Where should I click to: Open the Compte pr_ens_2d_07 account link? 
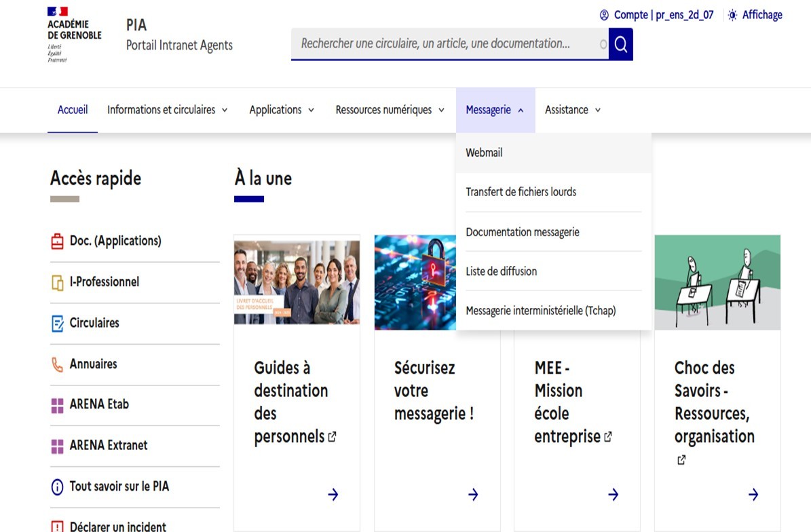656,15
